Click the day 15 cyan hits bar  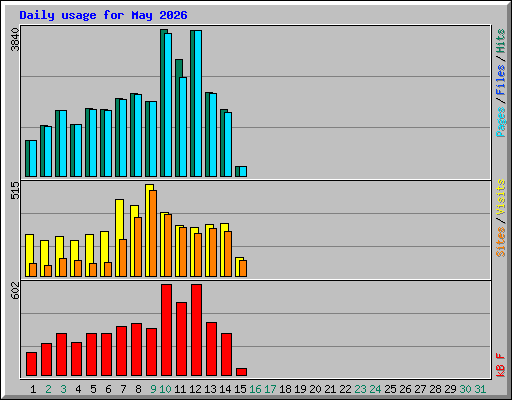(243, 171)
